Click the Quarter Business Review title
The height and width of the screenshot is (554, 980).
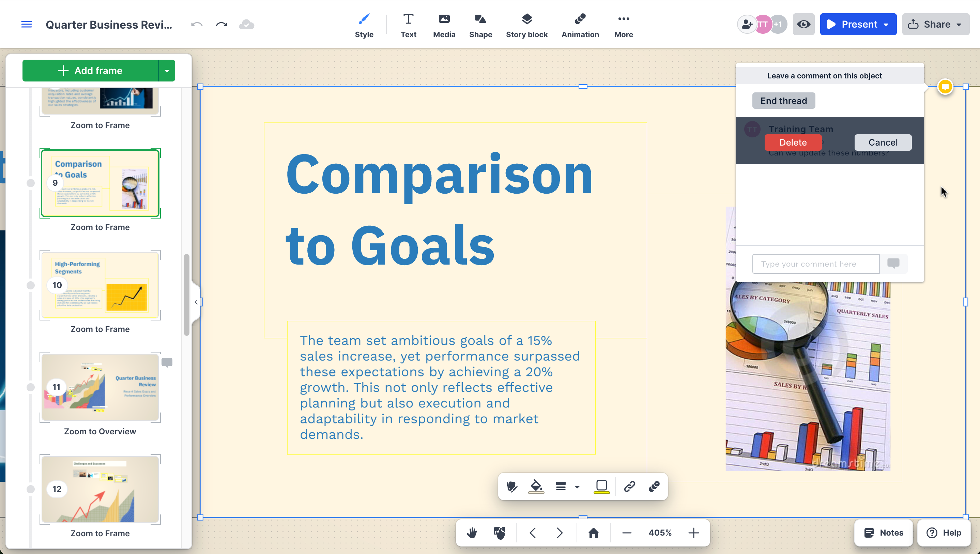[x=109, y=24]
